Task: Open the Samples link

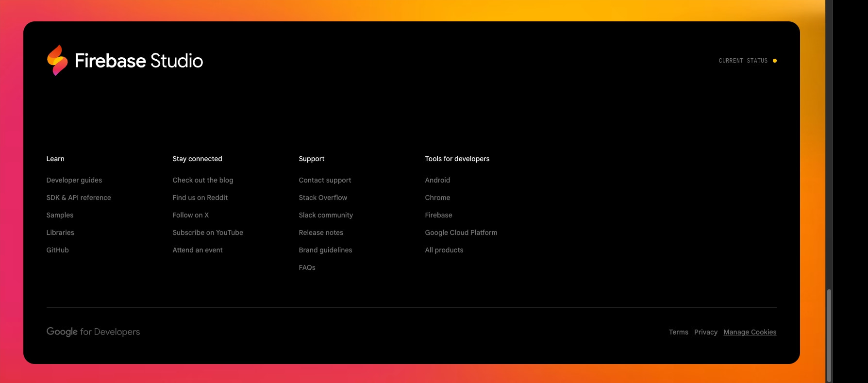Action: 60,215
